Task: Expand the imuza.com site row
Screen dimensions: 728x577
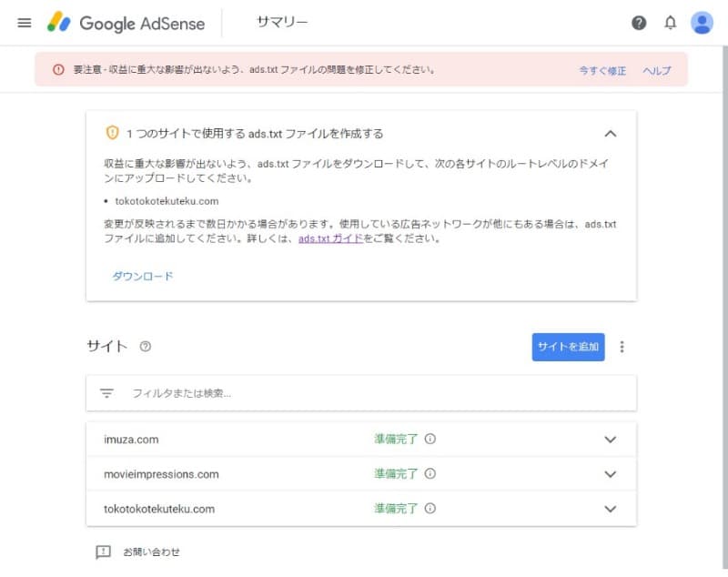Action: [610, 440]
